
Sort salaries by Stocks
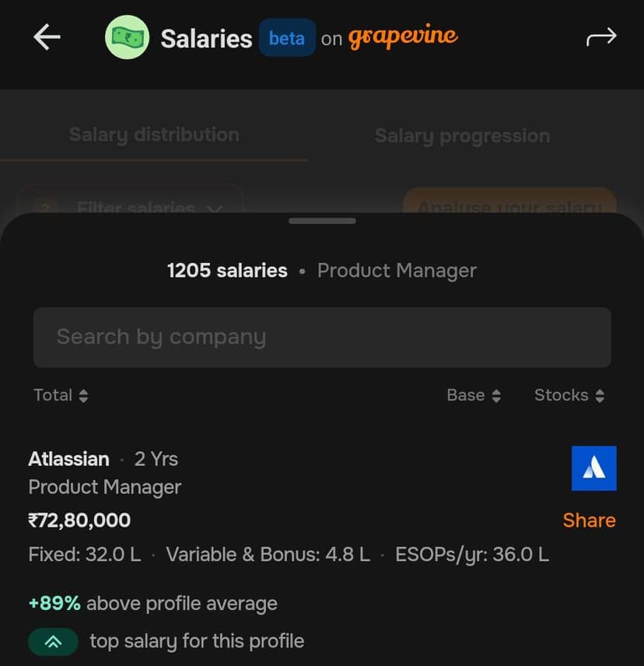click(569, 395)
